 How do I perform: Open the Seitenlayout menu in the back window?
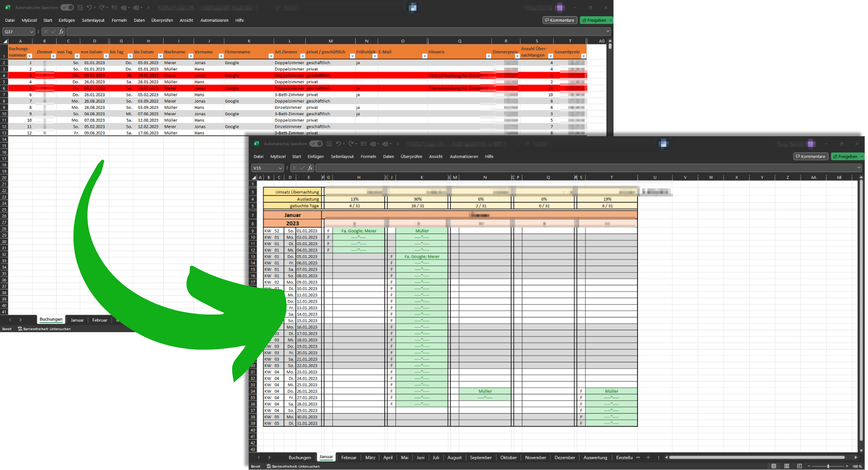pyautogui.click(x=93, y=20)
